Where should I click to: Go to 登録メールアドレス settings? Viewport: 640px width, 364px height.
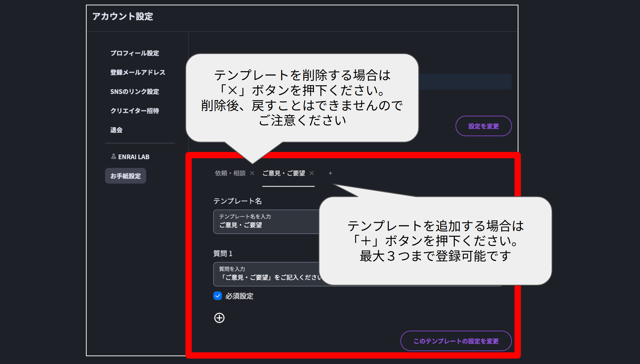(x=137, y=72)
